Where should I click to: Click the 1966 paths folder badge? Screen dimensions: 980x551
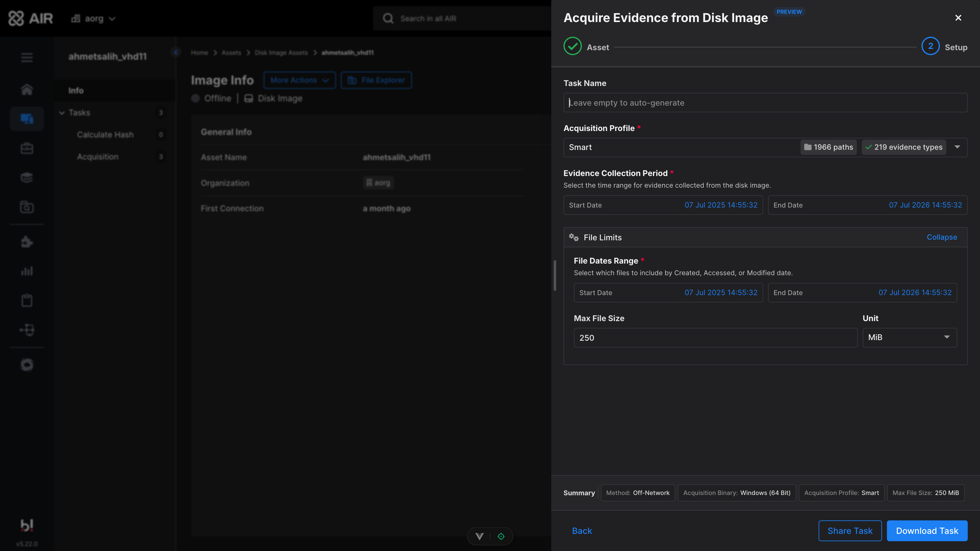tap(829, 147)
